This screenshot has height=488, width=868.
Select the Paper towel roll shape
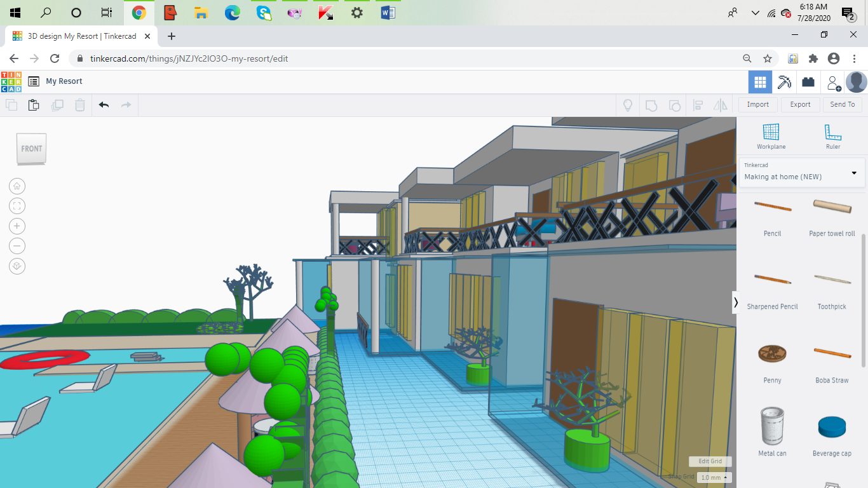pyautogui.click(x=832, y=217)
